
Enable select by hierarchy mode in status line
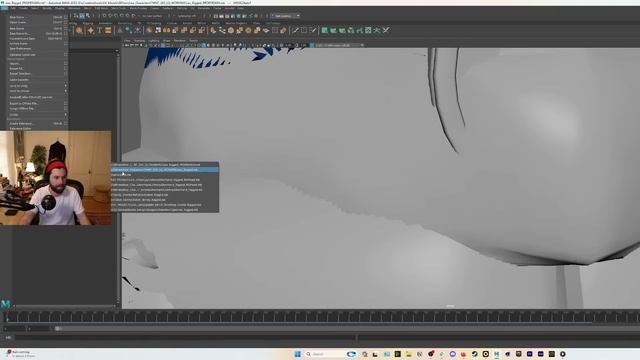tap(76, 16)
